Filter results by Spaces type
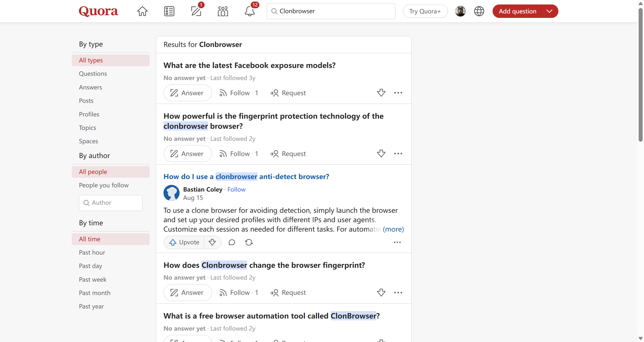Viewport: 644px width, 342px height. tap(88, 141)
